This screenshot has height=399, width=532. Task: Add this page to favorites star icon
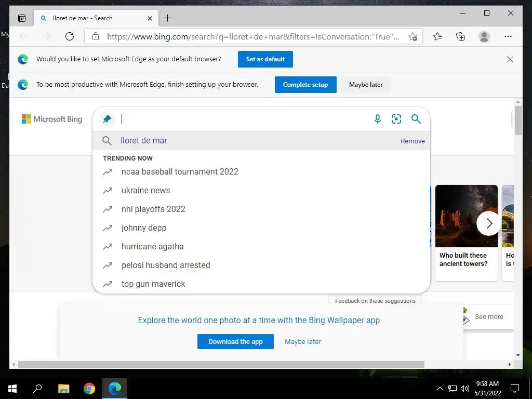[413, 37]
